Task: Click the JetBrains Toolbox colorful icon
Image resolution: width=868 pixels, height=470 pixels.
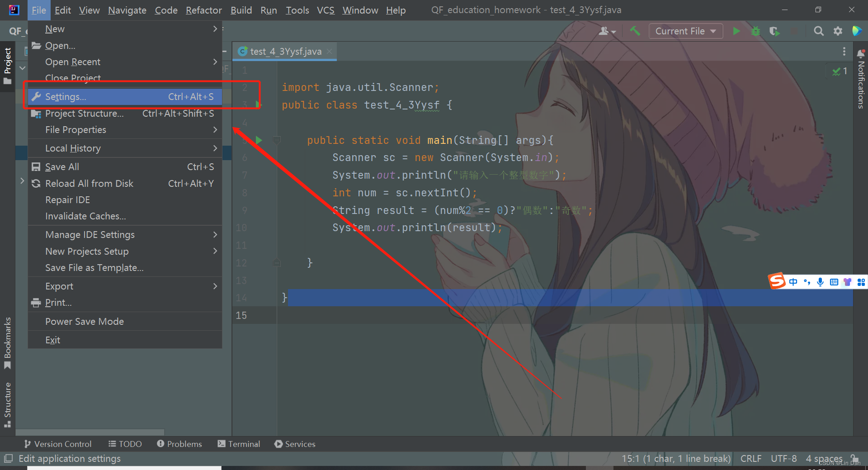Action: tap(857, 31)
